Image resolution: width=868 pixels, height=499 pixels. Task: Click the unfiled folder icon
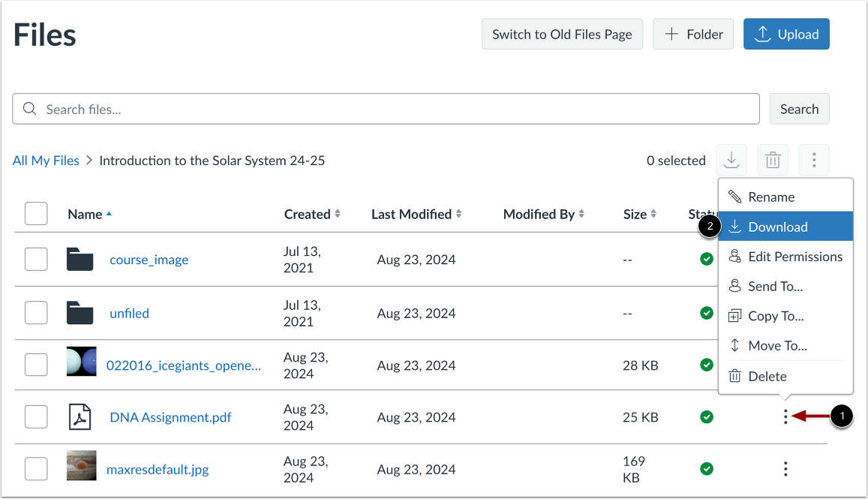click(x=80, y=313)
